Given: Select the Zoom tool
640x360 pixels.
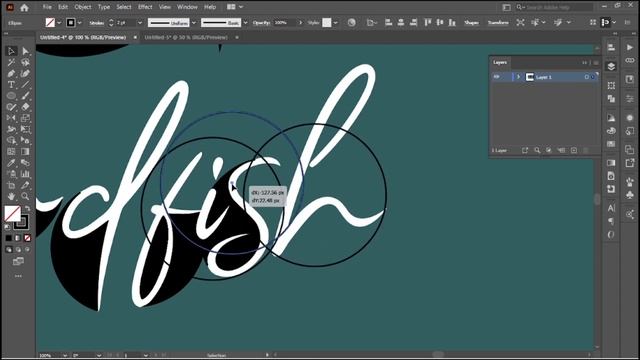Looking at the screenshot, I should point(25,196).
